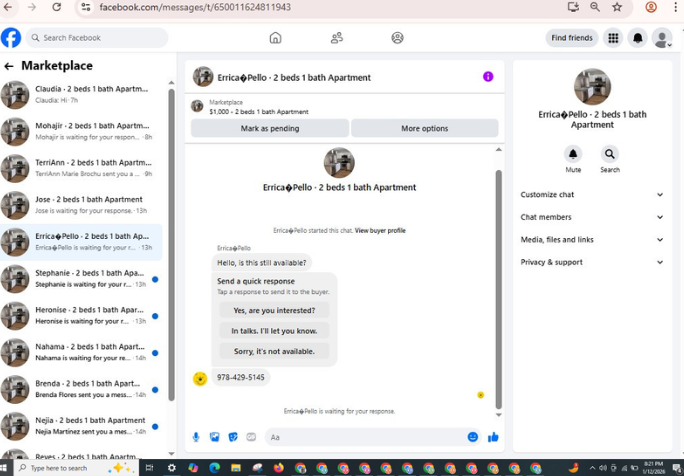Open Windows Task View button
Screen dimensions: 684x476
point(149,468)
